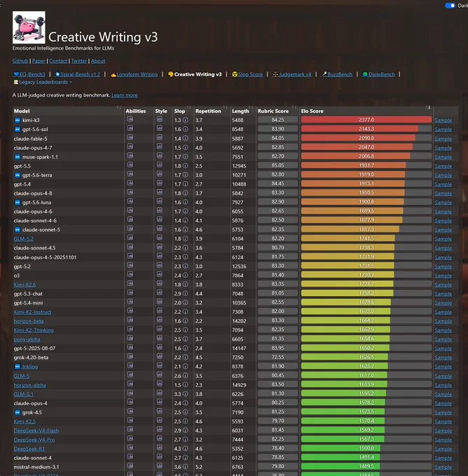Open Abilities chart icon for gpt-5.2
The width and height of the screenshot is (468, 476).
(x=130, y=265)
